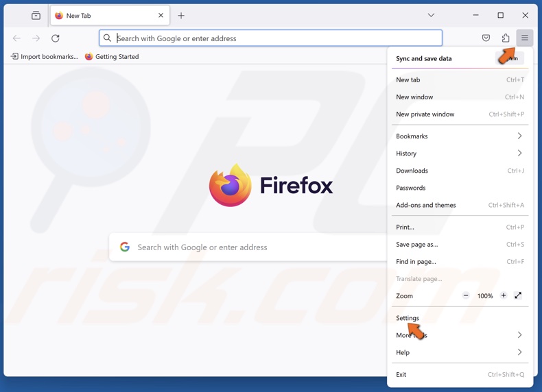Expand the More tools submenu

tap(460, 335)
